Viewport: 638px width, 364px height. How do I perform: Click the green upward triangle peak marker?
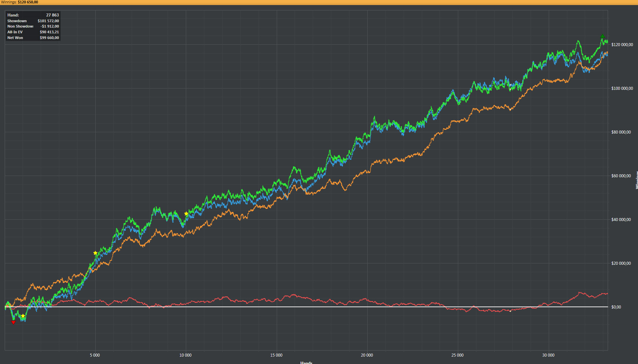pyautogui.click(x=602, y=37)
